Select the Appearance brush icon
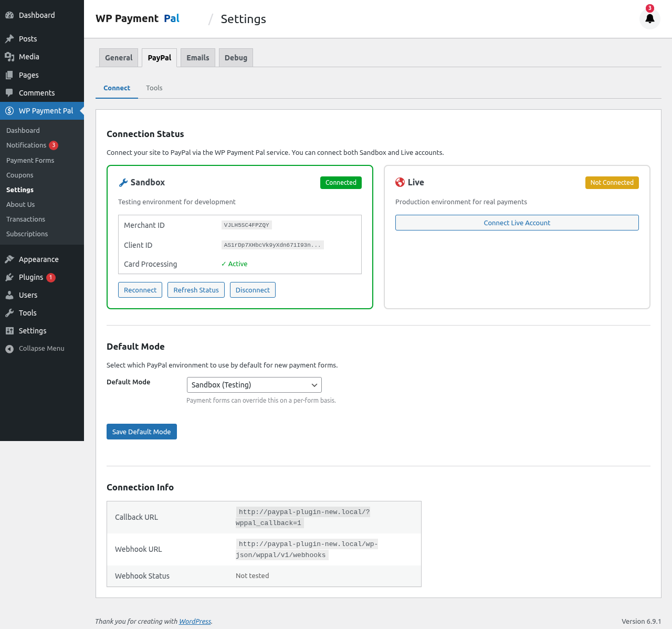Image resolution: width=672 pixels, height=629 pixels. [x=9, y=259]
